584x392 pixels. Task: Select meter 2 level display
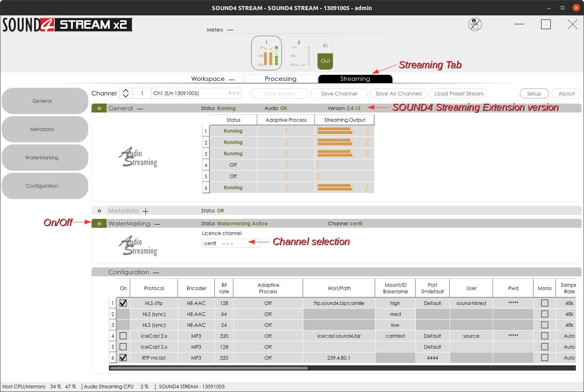[299, 53]
